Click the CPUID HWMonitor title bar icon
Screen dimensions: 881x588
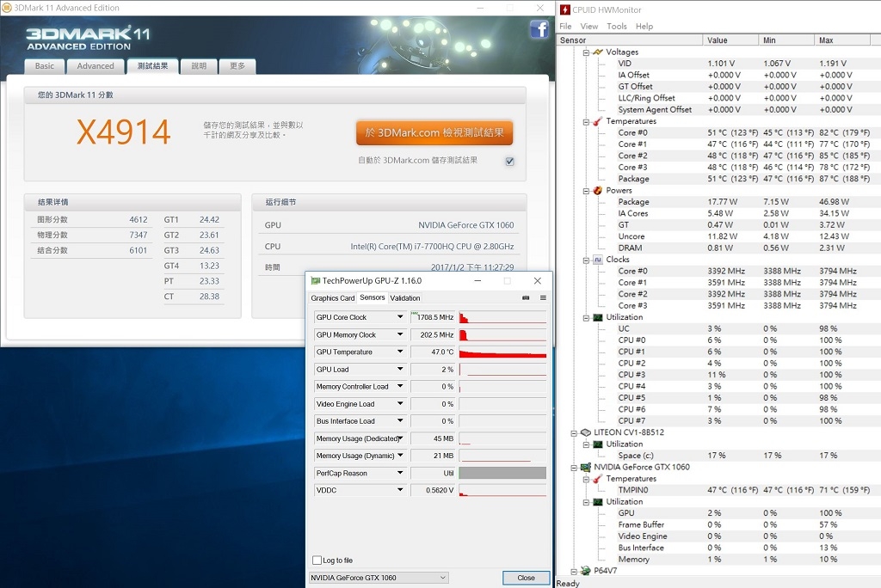pos(564,9)
